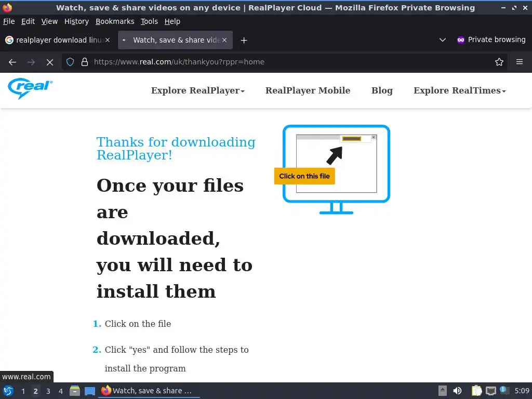Go back using the back arrow
This screenshot has height=399, width=532.
[12, 62]
